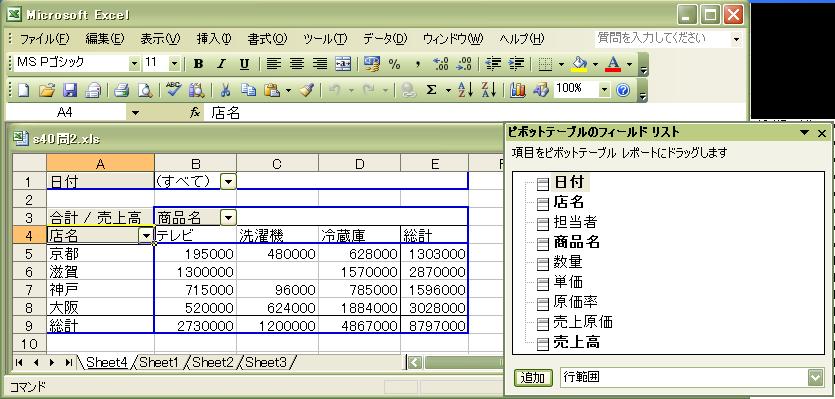Screen dimensions: 835x399
Task: Sort ascending A to Z
Action: click(465, 90)
